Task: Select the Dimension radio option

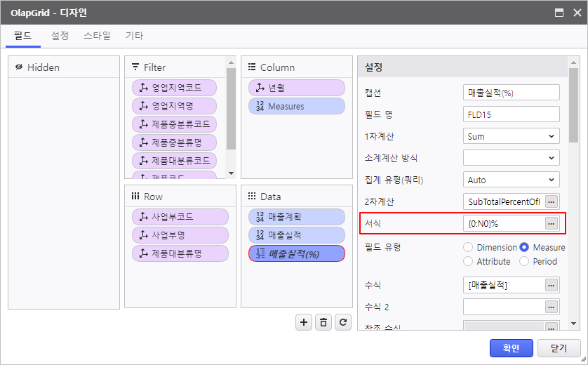Action: click(469, 247)
